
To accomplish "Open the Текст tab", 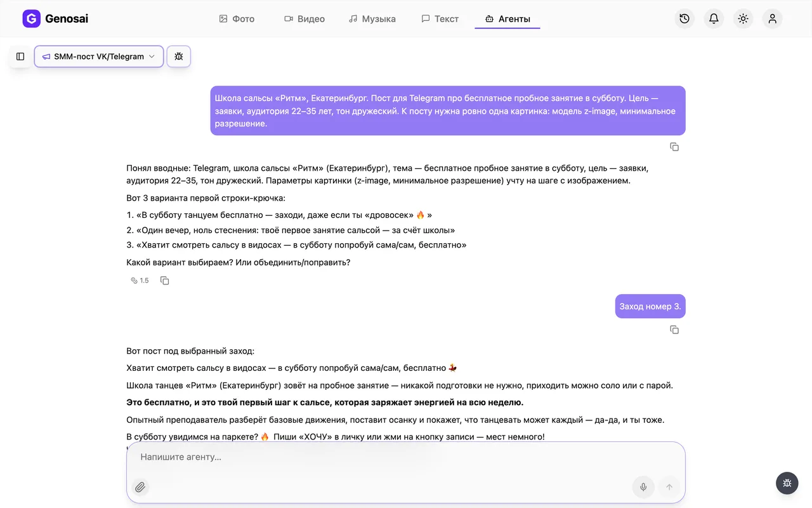I will pyautogui.click(x=440, y=19).
